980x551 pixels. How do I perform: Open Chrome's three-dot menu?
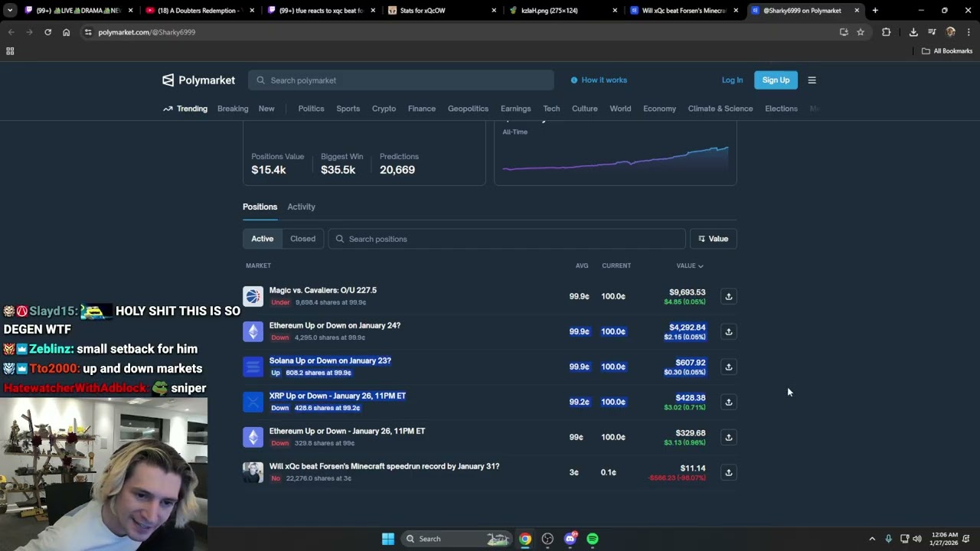coord(969,32)
